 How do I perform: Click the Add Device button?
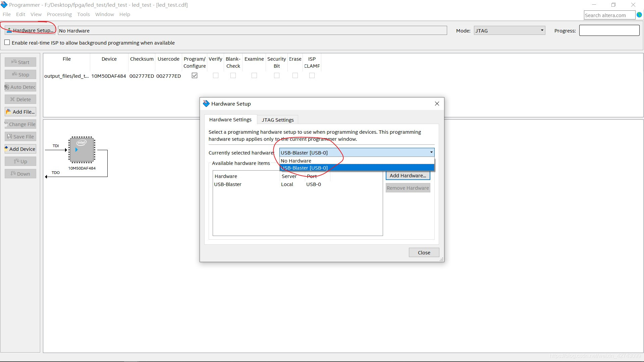coord(20,149)
